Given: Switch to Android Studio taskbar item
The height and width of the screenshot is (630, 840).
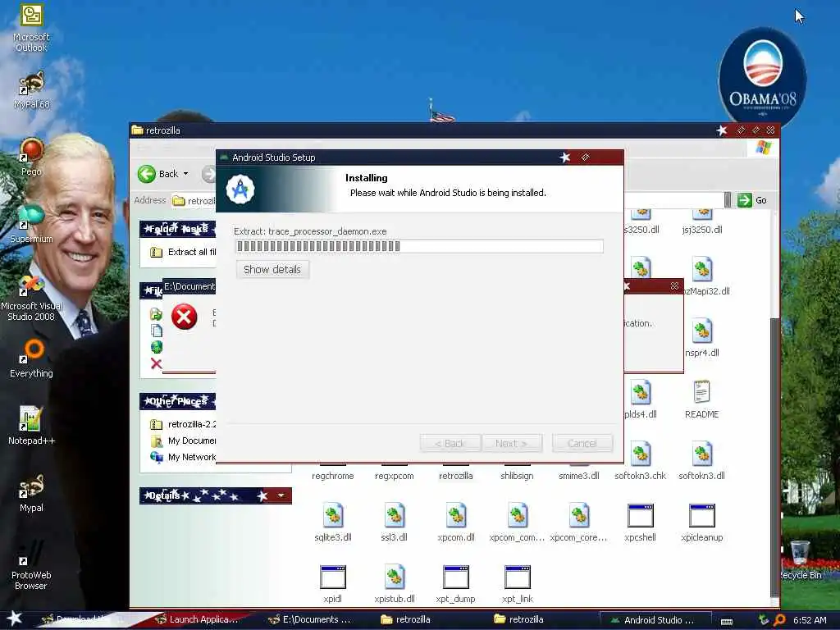Looking at the screenshot, I should point(655,620).
